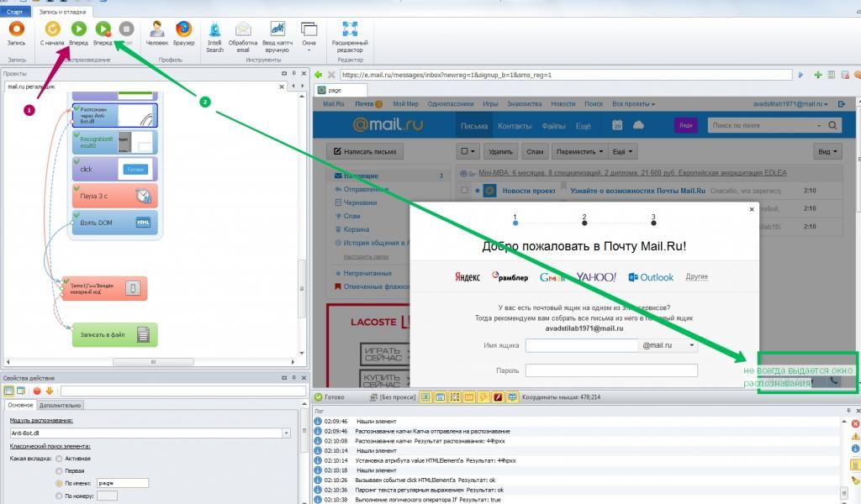Stop page loading with gray X
The width and height of the screenshot is (861, 504).
tap(331, 75)
